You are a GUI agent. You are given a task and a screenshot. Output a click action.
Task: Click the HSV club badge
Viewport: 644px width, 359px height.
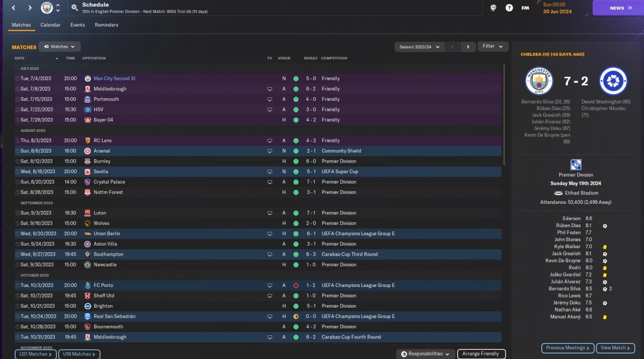(x=88, y=110)
